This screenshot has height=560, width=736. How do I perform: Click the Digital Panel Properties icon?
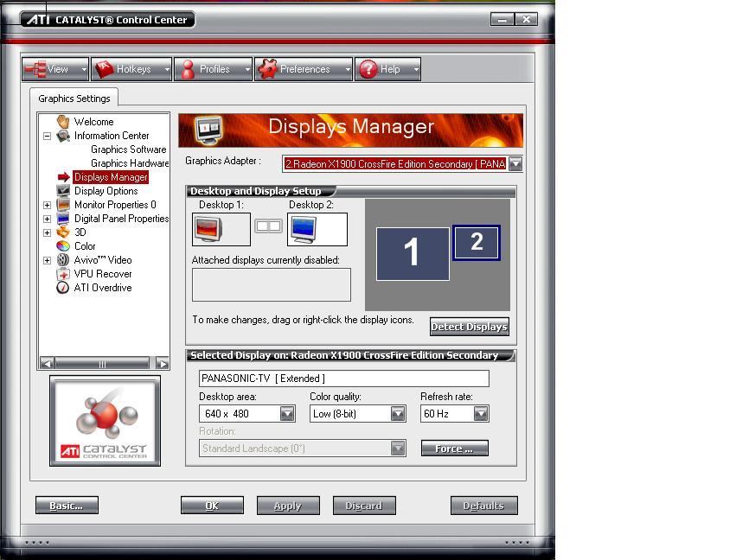(63, 219)
